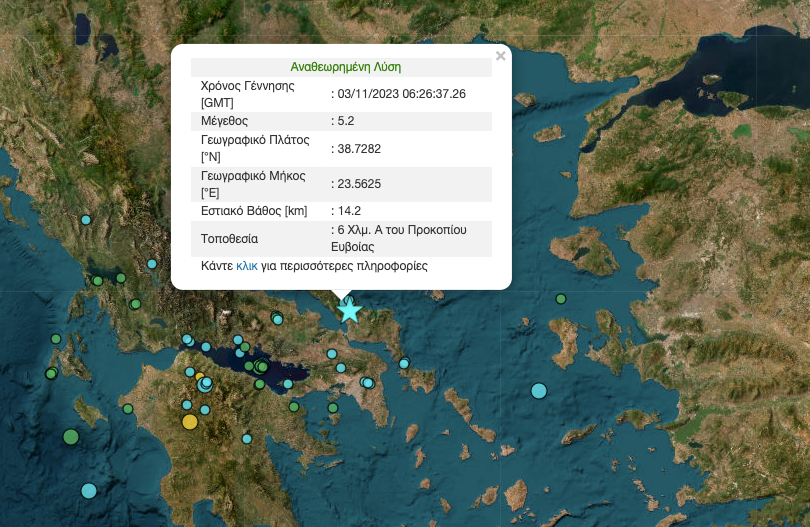The image size is (810, 527).
Task: Select the cyan star epicenter marker
Action: [x=349, y=310]
